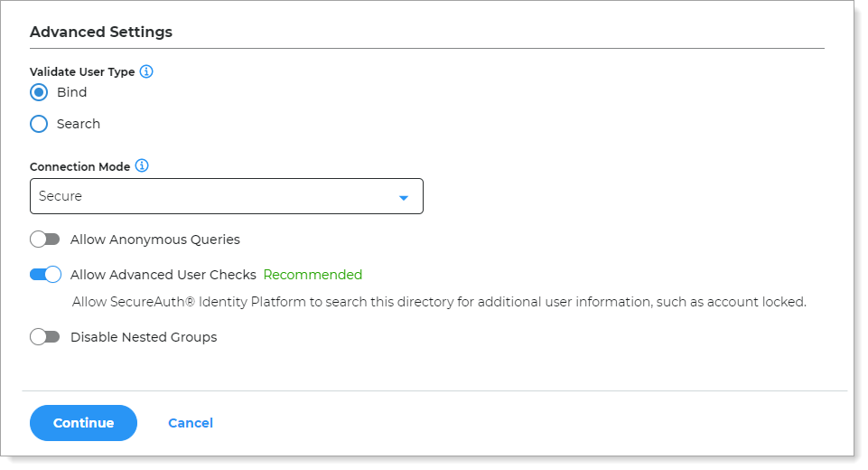This screenshot has height=470, width=868.
Task: Click the Cancel link
Action: point(191,423)
